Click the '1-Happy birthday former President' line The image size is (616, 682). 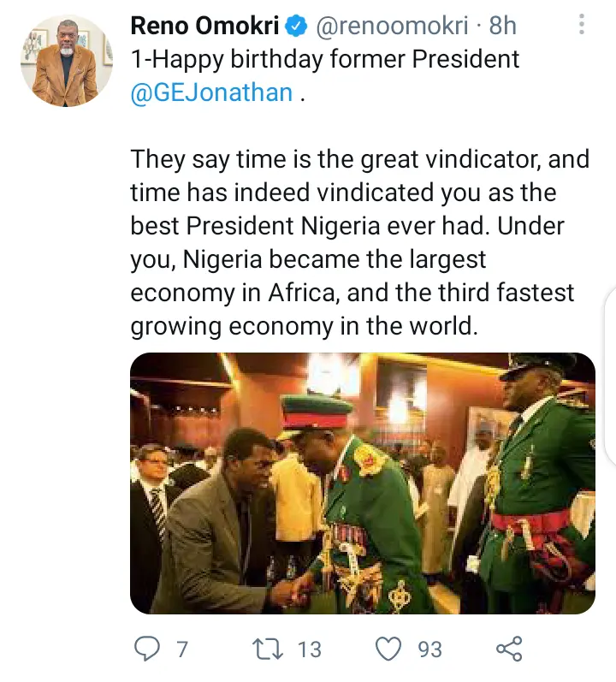pyautogui.click(x=325, y=59)
